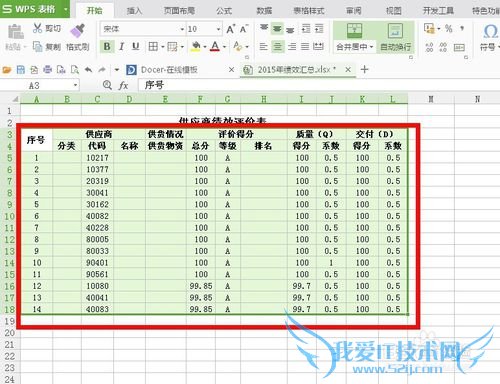Viewport: 500px width, 384px height.
Task: Switch to the 公式 (Formulas) tab
Action: (x=224, y=11)
